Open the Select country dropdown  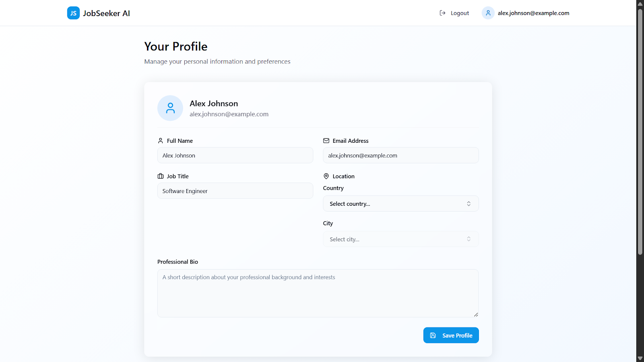[x=401, y=204]
